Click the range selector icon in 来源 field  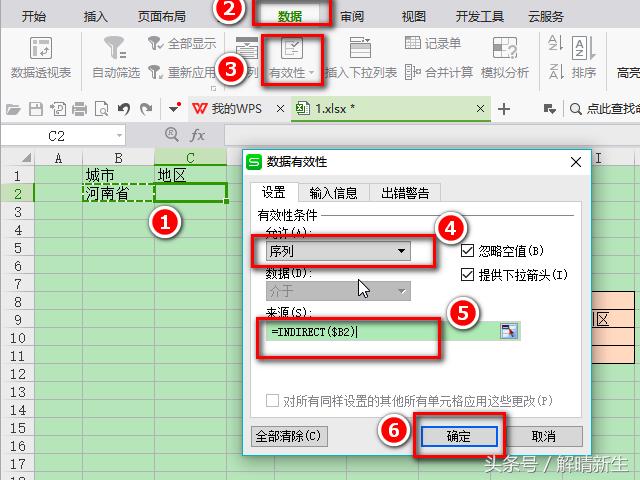pos(509,331)
